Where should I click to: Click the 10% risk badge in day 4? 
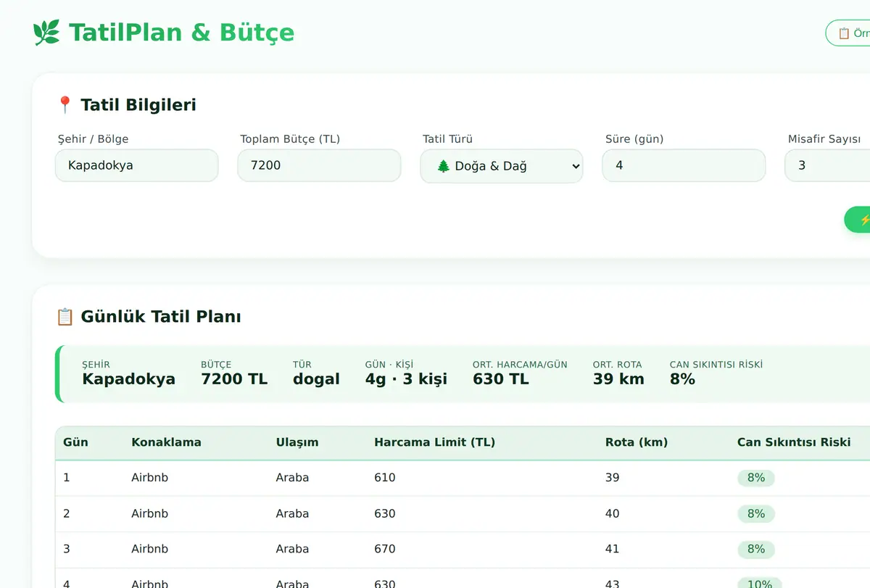[759, 584]
